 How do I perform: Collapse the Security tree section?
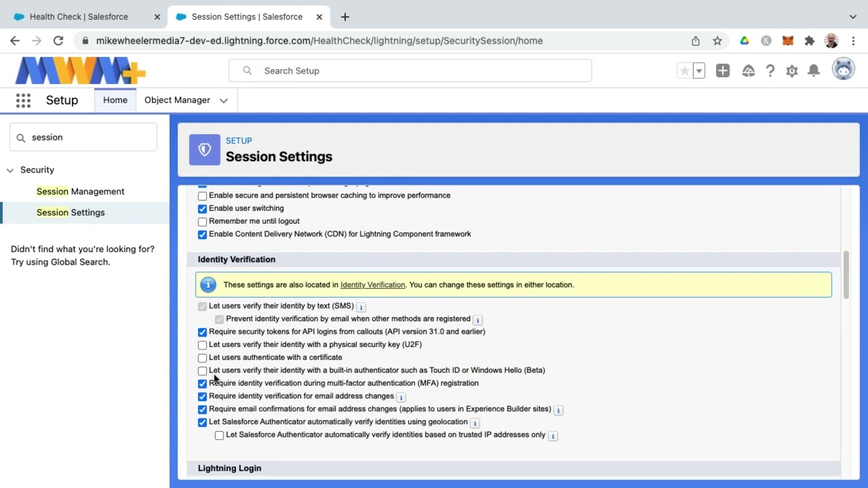[x=10, y=170]
